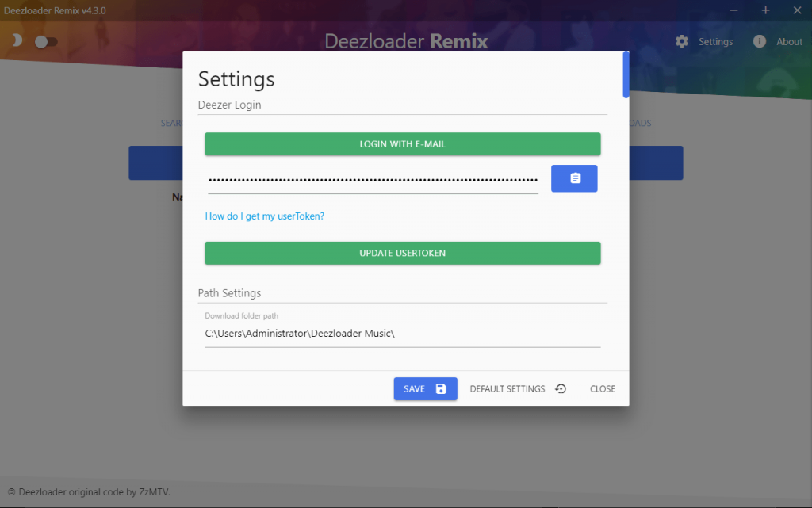
Task: Click the moon dark-mode icon
Action: pos(17,40)
